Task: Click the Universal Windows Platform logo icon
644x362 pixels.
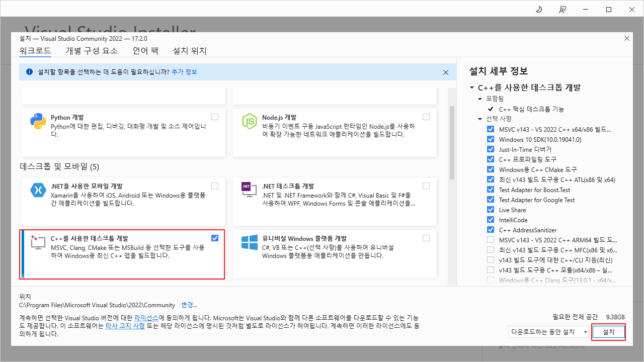Action: (250, 242)
